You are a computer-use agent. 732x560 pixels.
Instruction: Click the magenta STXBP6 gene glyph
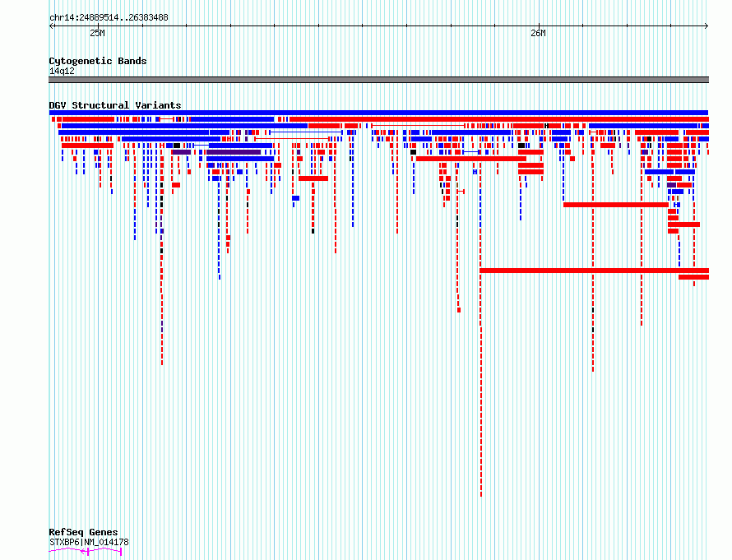click(x=86, y=552)
